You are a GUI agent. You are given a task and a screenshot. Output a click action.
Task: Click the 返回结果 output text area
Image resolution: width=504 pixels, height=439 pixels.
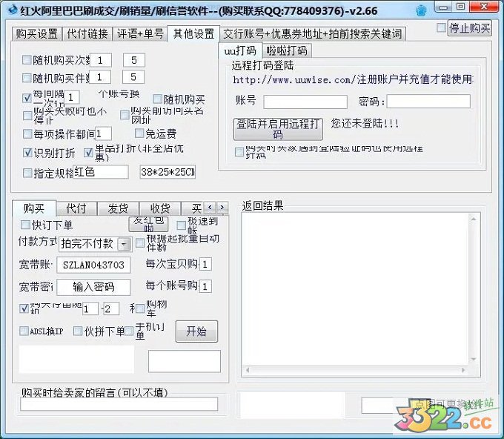[355, 289]
